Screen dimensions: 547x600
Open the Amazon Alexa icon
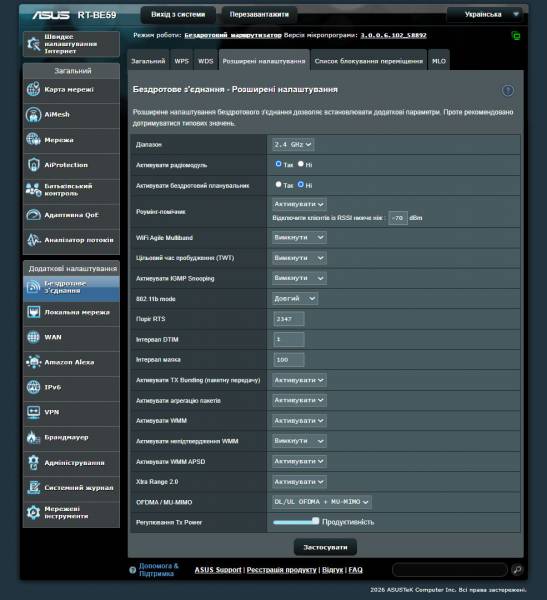coord(33,362)
